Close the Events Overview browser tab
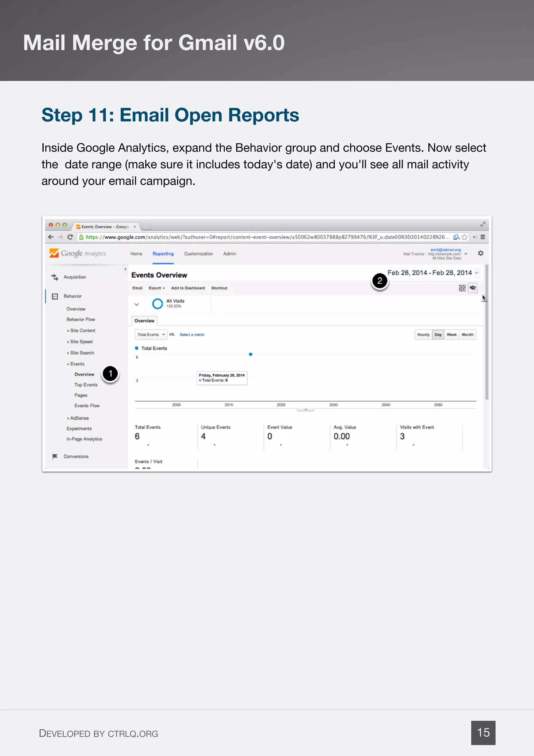 135,226
